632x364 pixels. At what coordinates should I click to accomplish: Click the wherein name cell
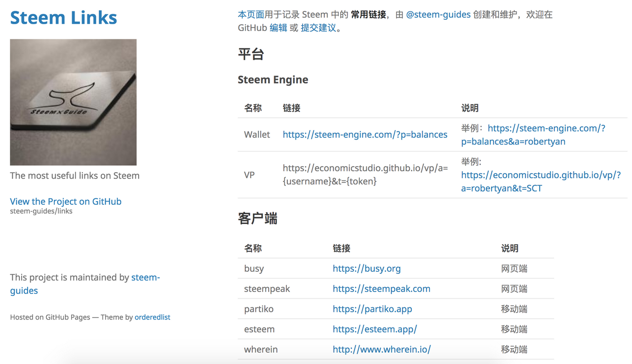[x=261, y=349]
